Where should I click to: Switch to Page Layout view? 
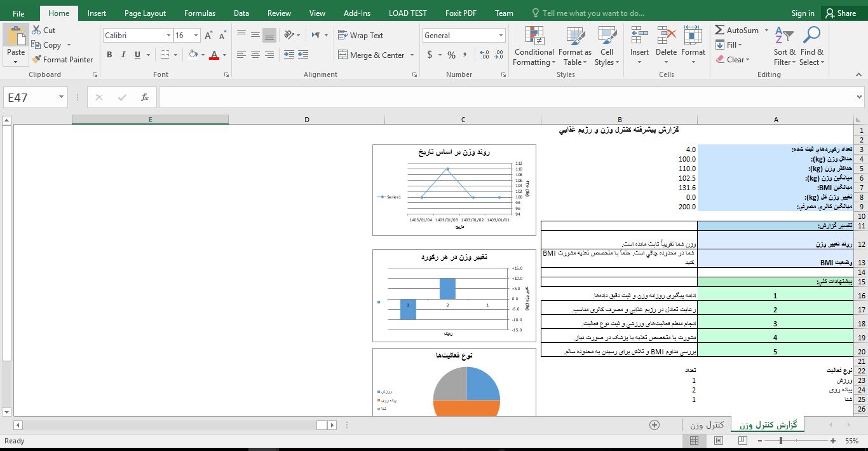[x=718, y=440]
